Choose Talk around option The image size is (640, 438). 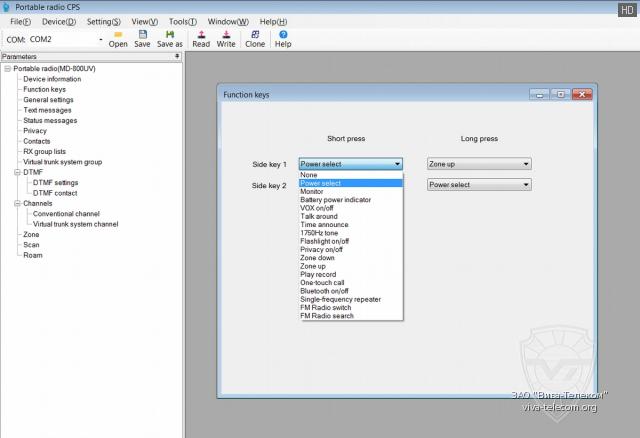click(351, 216)
